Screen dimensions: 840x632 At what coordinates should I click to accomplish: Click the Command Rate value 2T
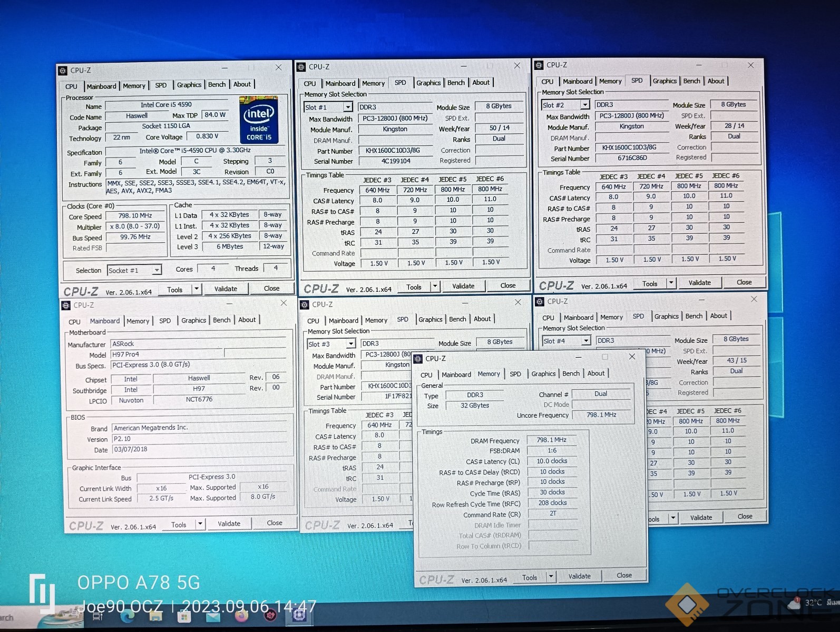click(x=553, y=513)
